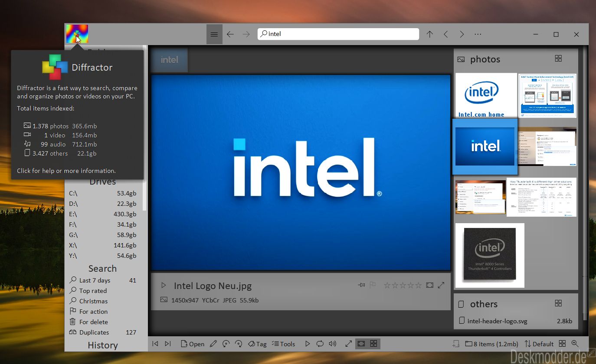Select the blue intel logo selected thumbnail

point(485,146)
